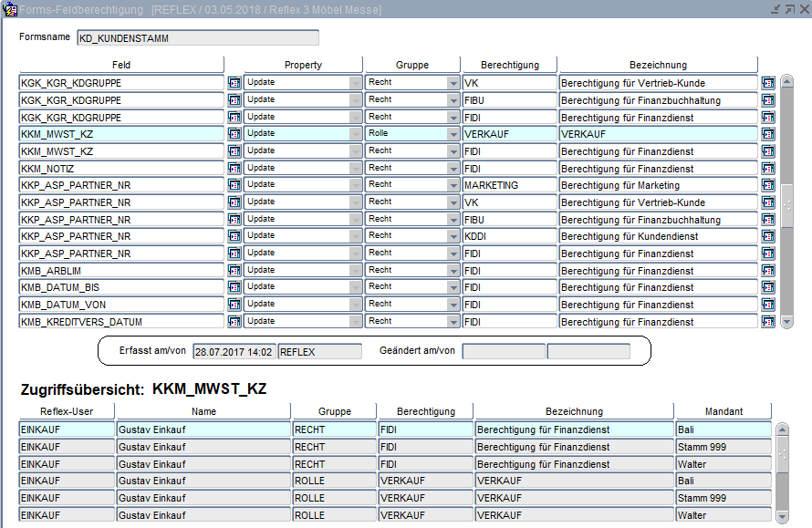Click the lookup icon beside KMB_DATUM_BIS

(x=234, y=287)
